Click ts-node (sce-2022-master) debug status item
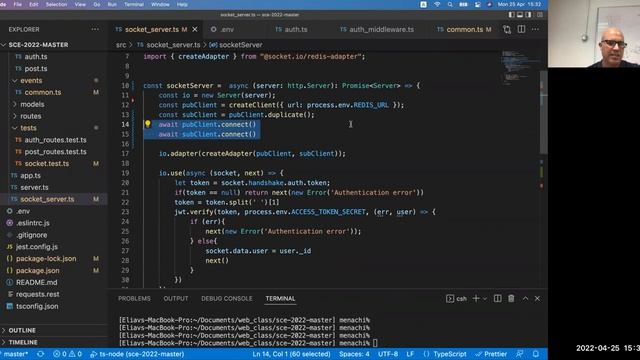 (137, 354)
